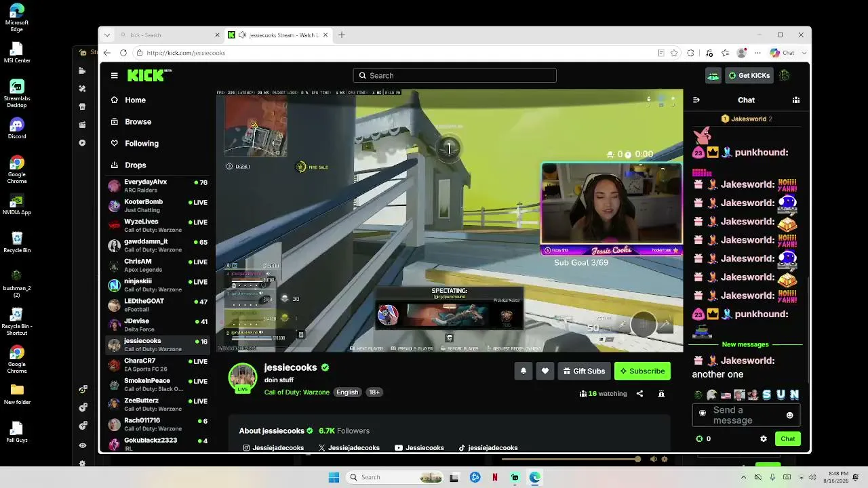This screenshot has height=488, width=868.
Task: Open Edge extensions puzzle icon
Action: click(691, 53)
